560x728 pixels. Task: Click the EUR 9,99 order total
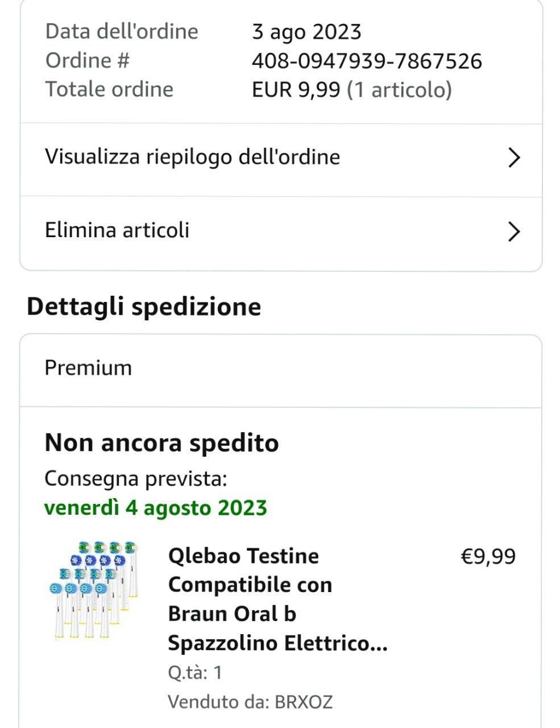(296, 90)
